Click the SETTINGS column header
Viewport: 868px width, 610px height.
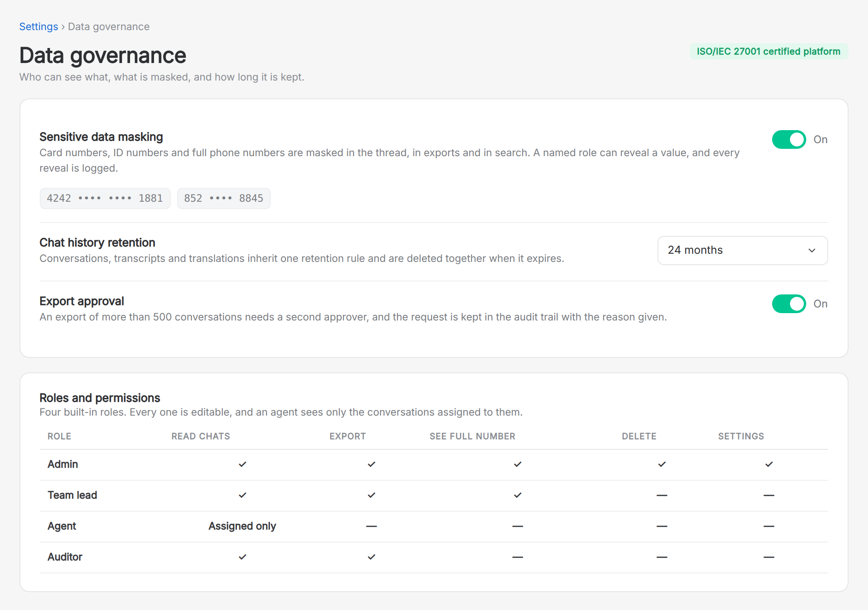pos(741,436)
